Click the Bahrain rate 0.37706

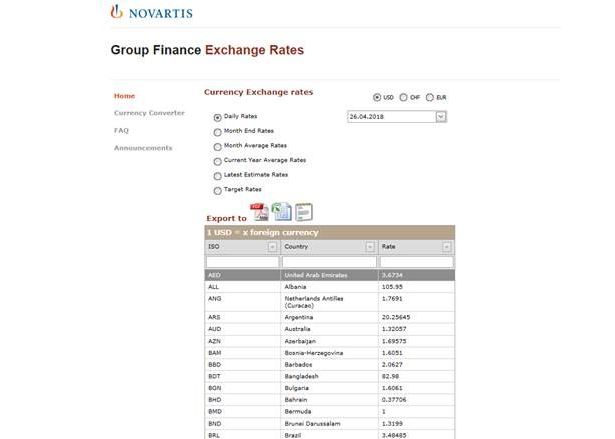[417, 400]
